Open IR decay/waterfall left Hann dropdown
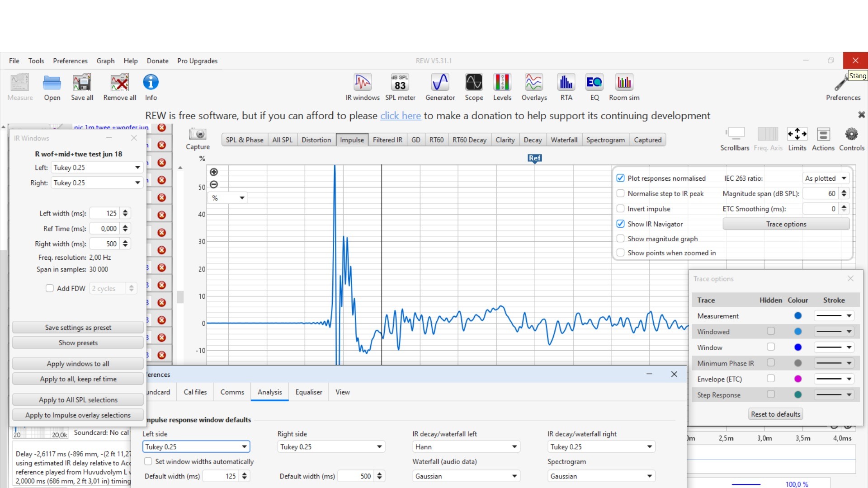The height and width of the screenshot is (488, 868). click(x=466, y=446)
